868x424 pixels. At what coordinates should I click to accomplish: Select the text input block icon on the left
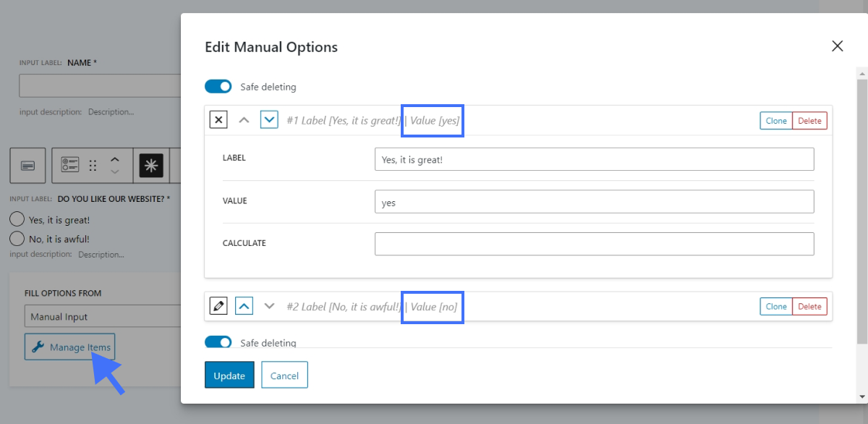point(27,165)
